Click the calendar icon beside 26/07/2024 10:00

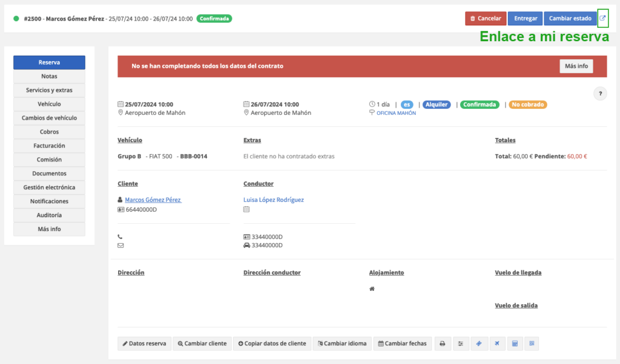pyautogui.click(x=246, y=104)
